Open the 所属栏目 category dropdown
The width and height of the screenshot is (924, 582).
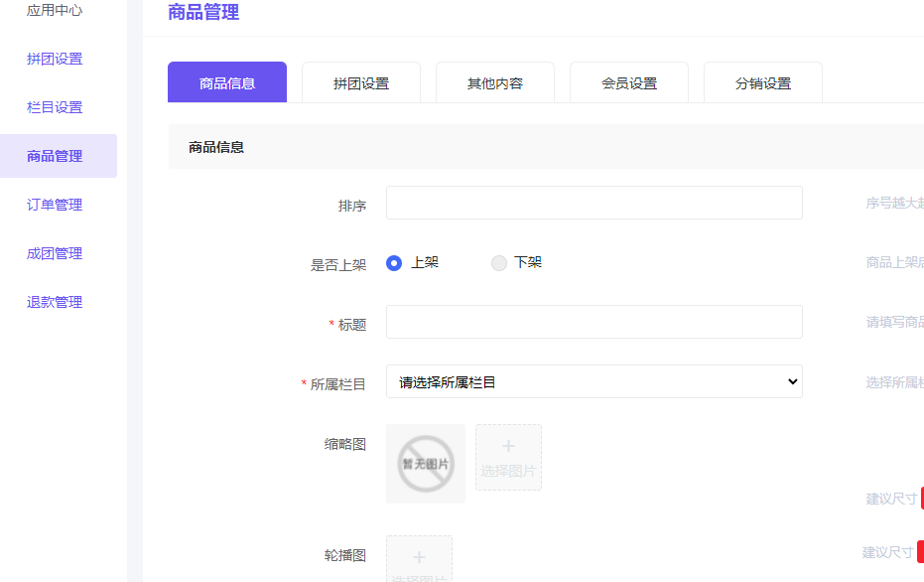pyautogui.click(x=594, y=381)
